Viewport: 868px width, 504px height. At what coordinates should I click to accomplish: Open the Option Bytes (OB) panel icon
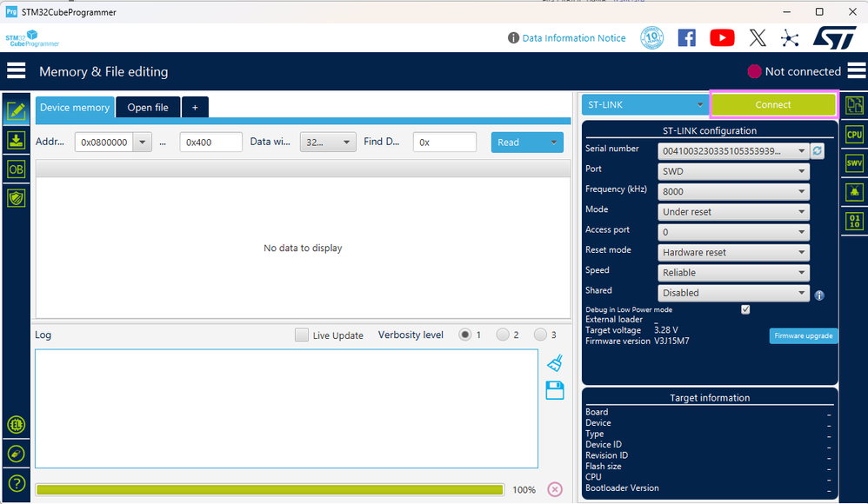16,169
